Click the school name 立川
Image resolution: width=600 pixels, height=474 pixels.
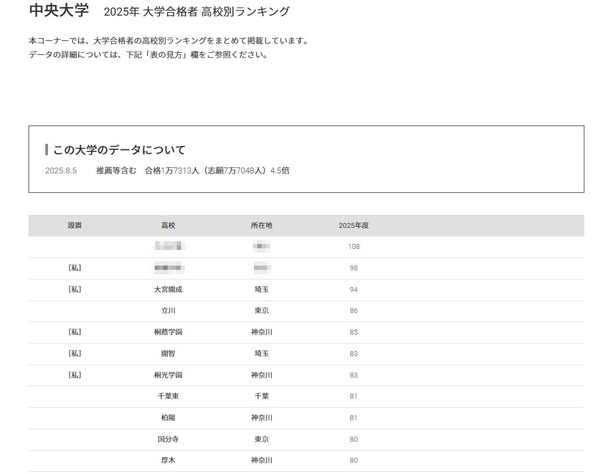[168, 311]
